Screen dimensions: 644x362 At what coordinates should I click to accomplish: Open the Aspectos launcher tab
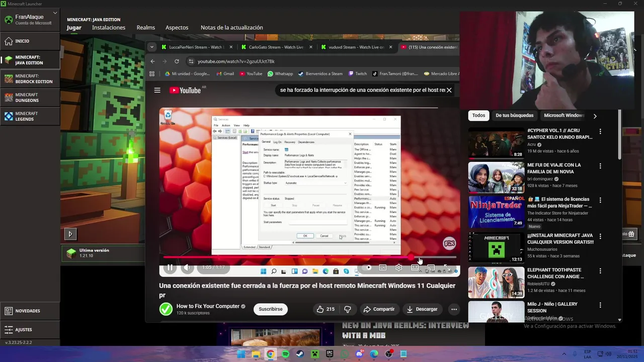coord(177,28)
